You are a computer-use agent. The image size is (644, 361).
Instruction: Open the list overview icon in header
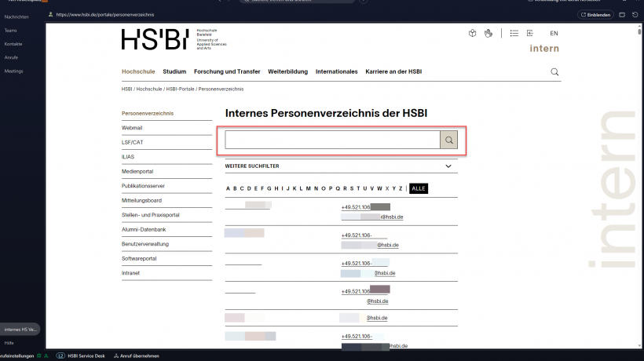514,33
